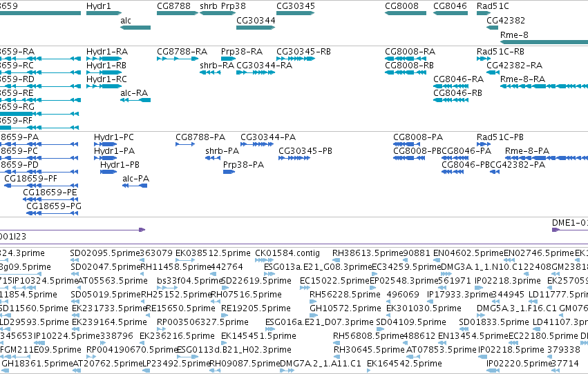Click the alc-PA protein
Screen dimensions: 588x374
tap(135, 179)
